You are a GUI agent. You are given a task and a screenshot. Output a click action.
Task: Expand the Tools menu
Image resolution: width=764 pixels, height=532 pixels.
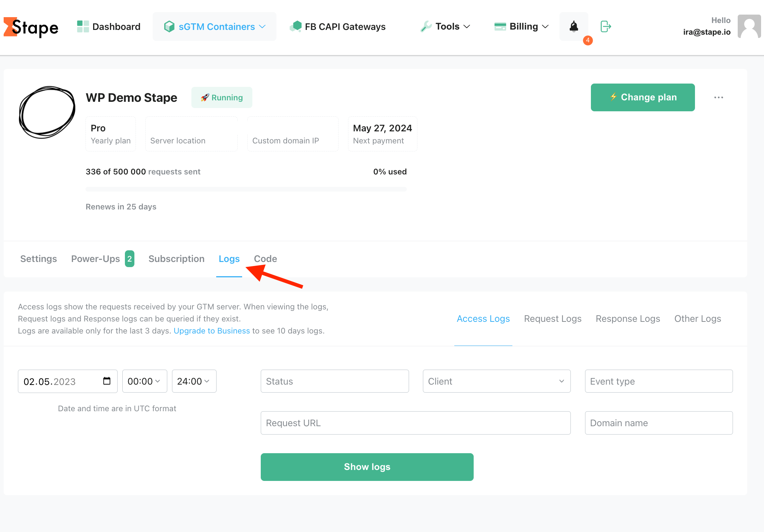click(x=445, y=26)
